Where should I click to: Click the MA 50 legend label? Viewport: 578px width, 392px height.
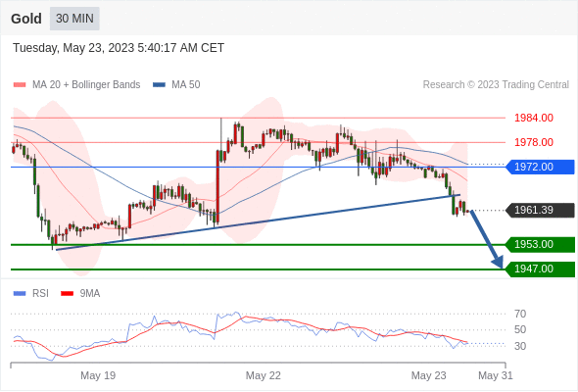186,85
